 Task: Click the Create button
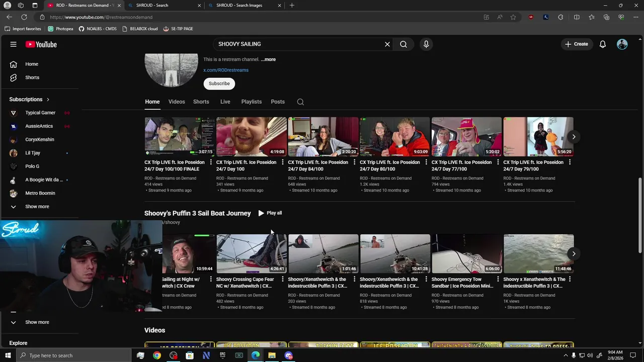tap(577, 44)
